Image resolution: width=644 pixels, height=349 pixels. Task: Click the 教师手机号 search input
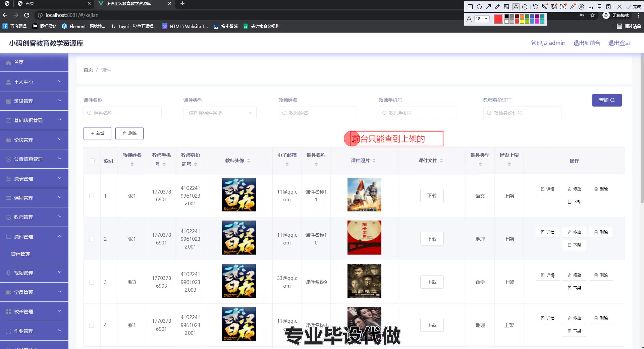point(418,113)
